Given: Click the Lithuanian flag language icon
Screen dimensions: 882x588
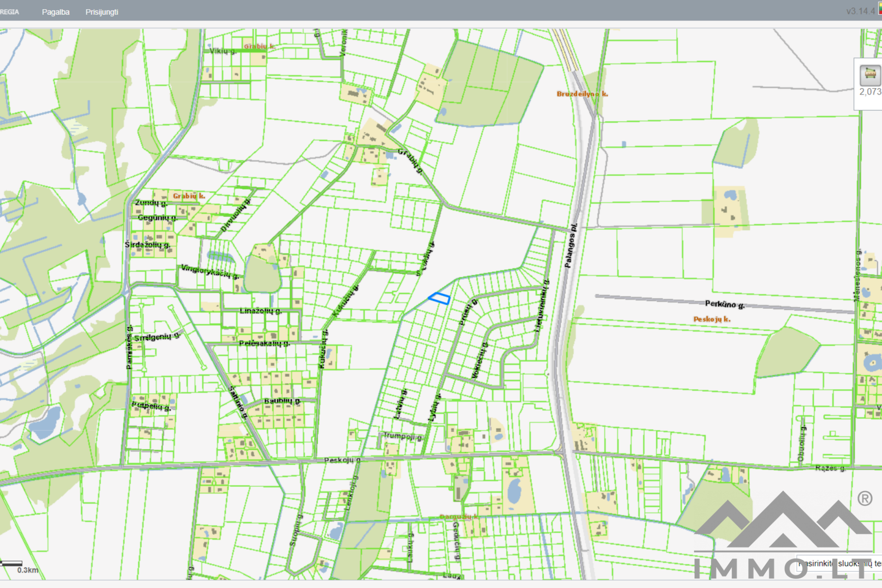Looking at the screenshot, I should pyautogui.click(x=880, y=8).
